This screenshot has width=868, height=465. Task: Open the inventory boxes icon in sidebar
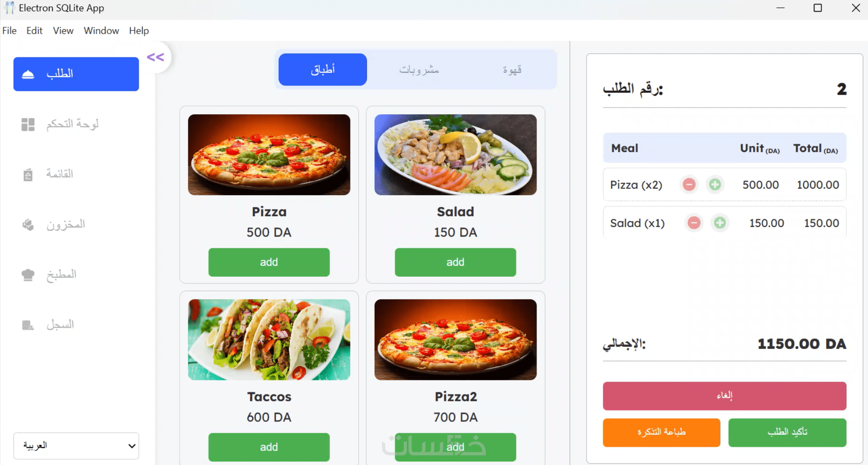click(x=28, y=225)
